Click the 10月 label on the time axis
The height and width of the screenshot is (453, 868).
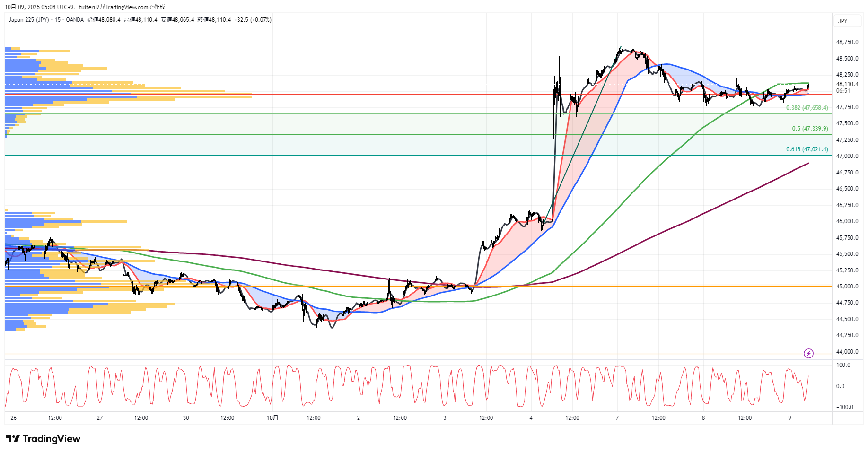pos(272,418)
